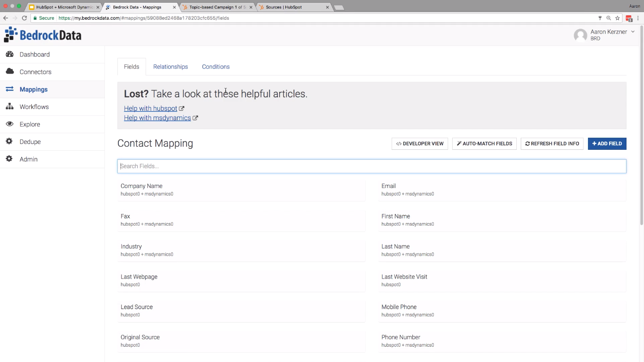Click the Developer View button
The width and height of the screenshot is (644, 362).
[x=420, y=144]
